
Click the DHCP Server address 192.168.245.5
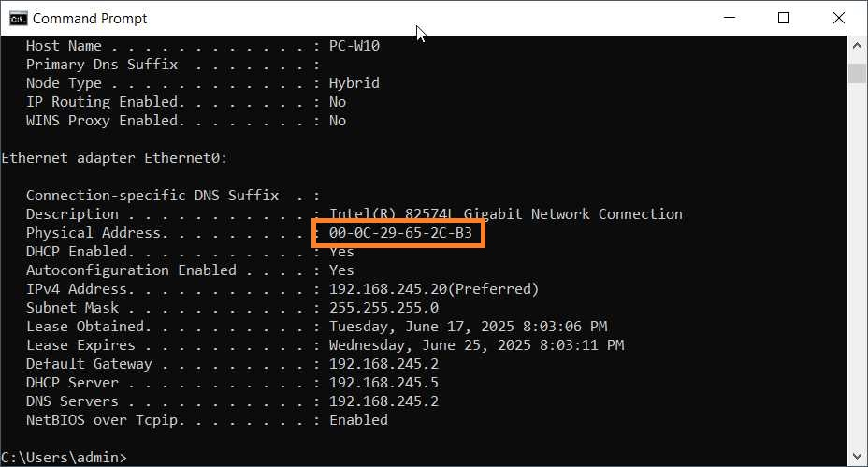pyautogui.click(x=383, y=383)
